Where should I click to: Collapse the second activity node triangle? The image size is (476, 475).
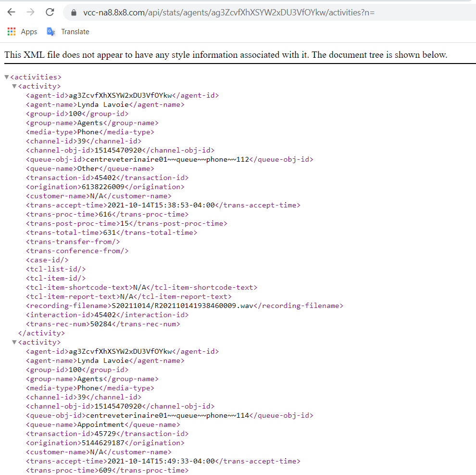coord(14,343)
